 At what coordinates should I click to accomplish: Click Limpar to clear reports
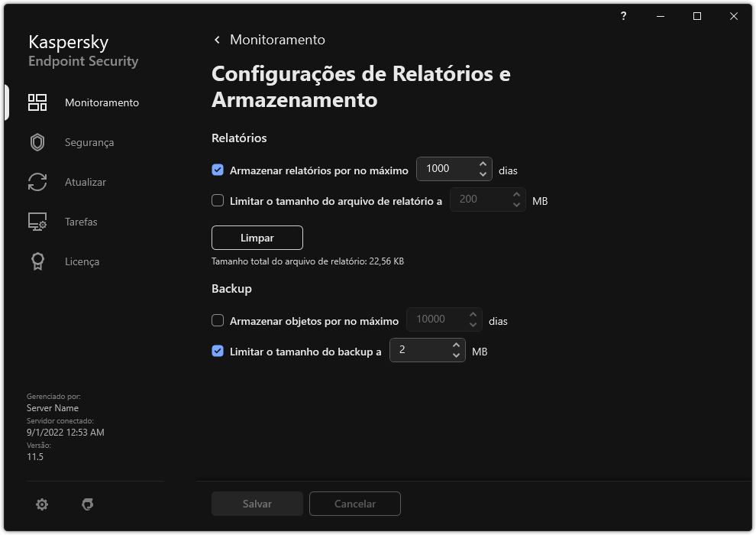257,238
